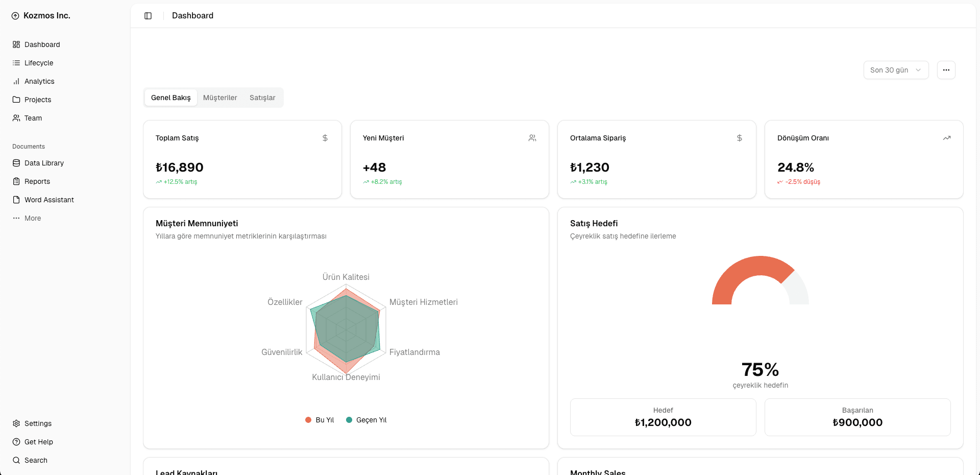Click the dollar icon on Ortalama Sipariş card
Image resolution: width=980 pixels, height=475 pixels.
[x=740, y=138]
